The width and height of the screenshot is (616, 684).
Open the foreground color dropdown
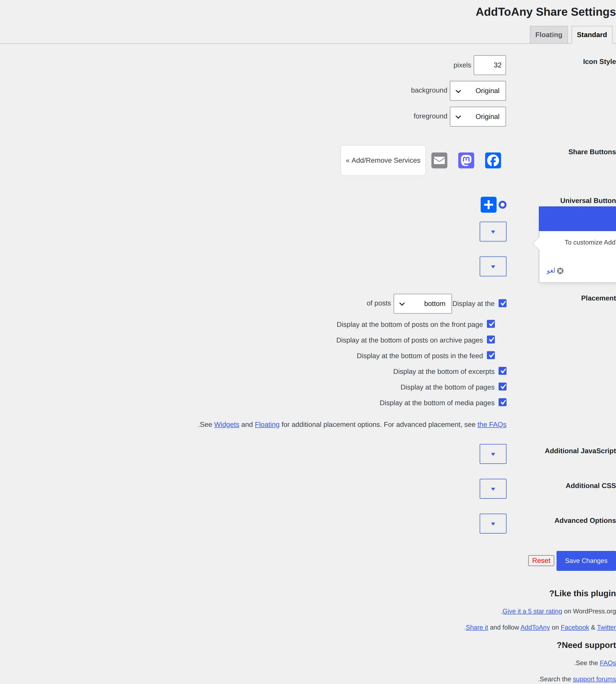pyautogui.click(x=478, y=117)
